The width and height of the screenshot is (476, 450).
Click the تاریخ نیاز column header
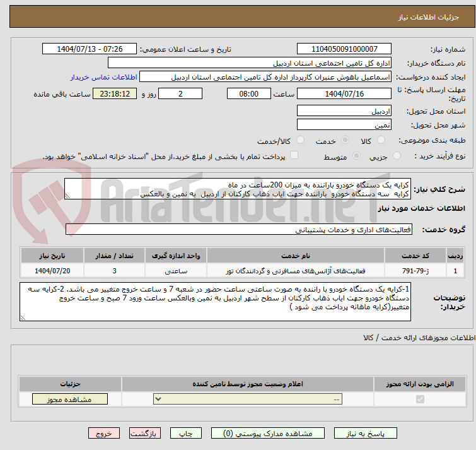(52, 256)
